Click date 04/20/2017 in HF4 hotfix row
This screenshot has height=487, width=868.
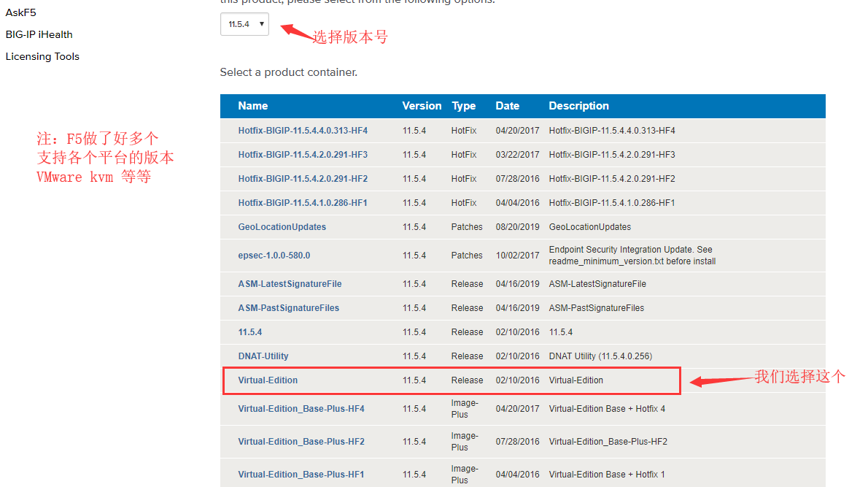(518, 131)
